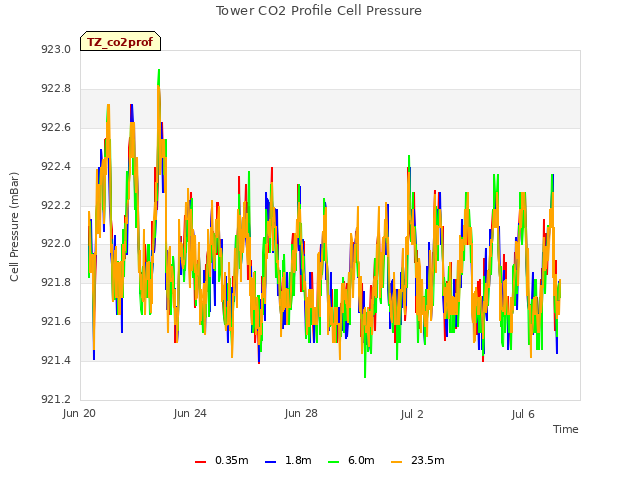Viewport: 640px width, 480px height.
Task: Click the 921.6 y-axis tick label
Action: pos(56,322)
